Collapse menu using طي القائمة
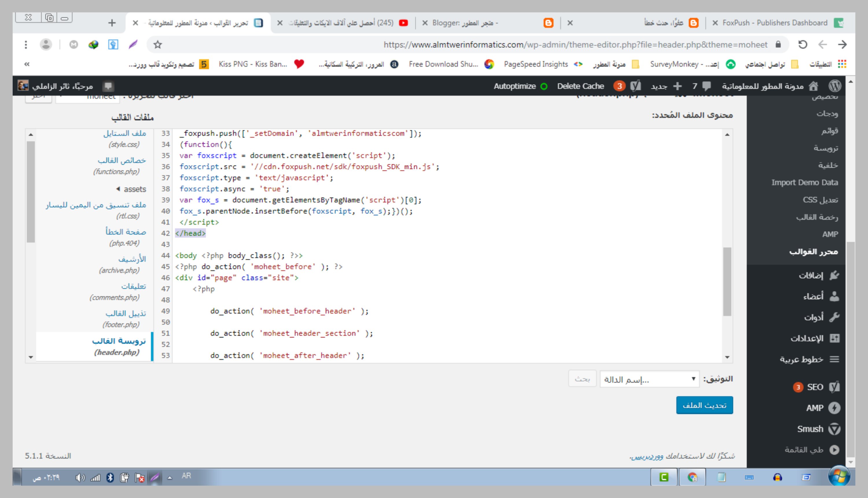This screenshot has width=868, height=498. click(812, 450)
